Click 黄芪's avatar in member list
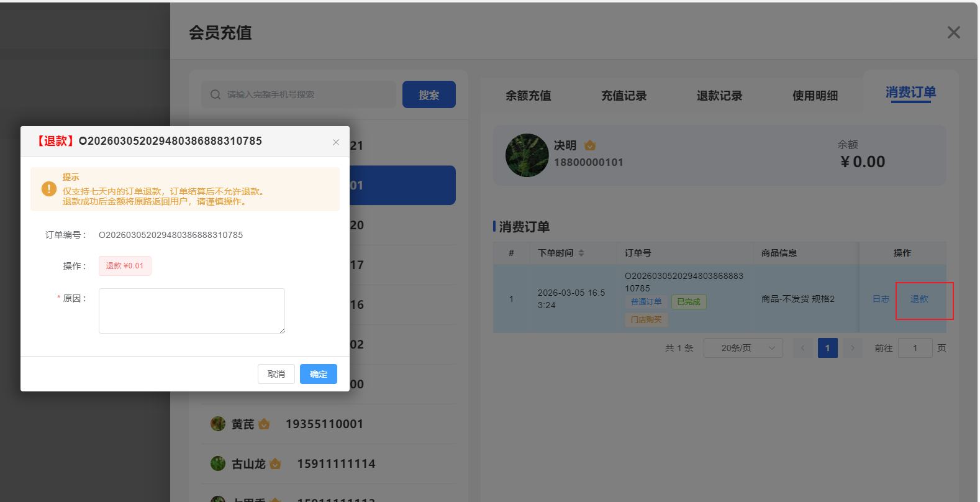The width and height of the screenshot is (980, 502). [218, 424]
